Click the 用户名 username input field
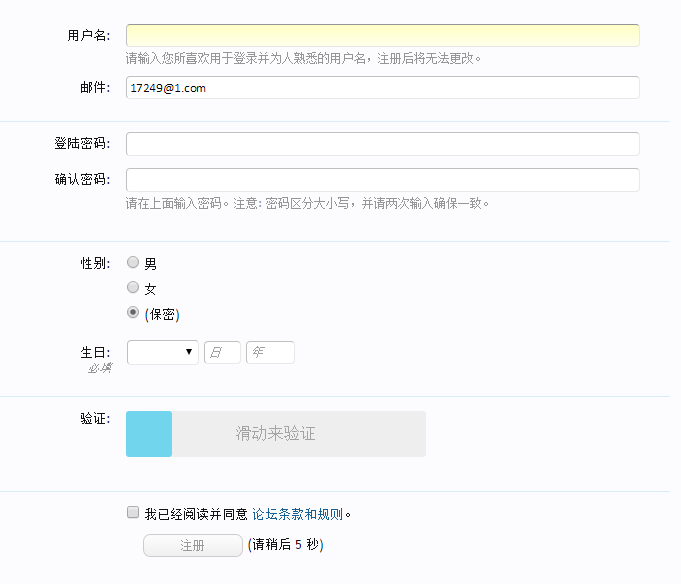 382,36
